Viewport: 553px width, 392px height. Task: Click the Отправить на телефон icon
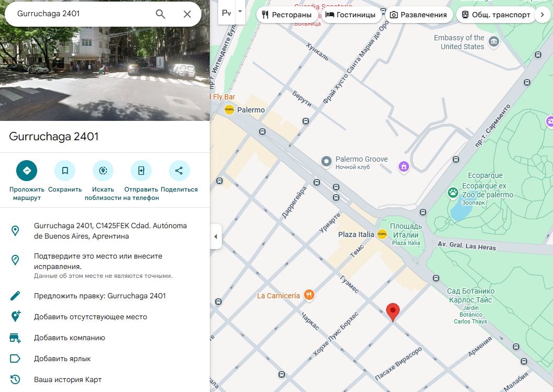(x=141, y=171)
